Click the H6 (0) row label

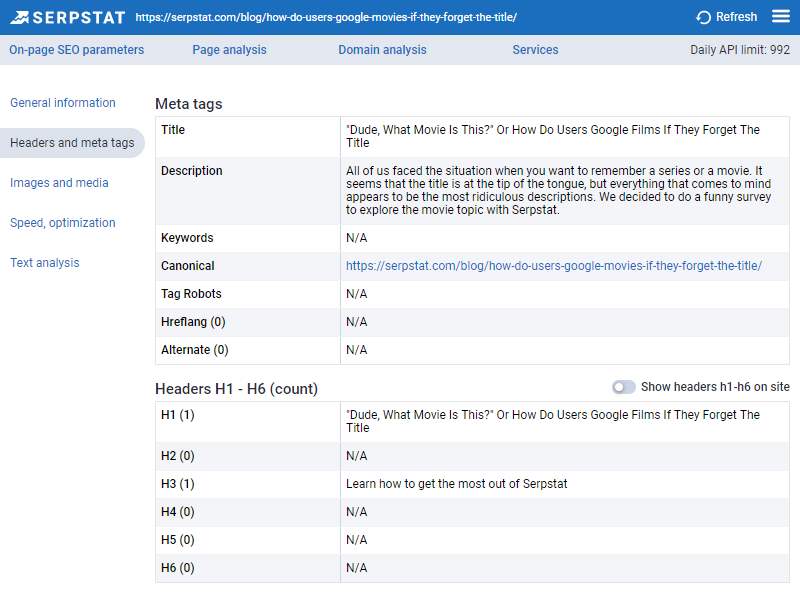(x=178, y=568)
